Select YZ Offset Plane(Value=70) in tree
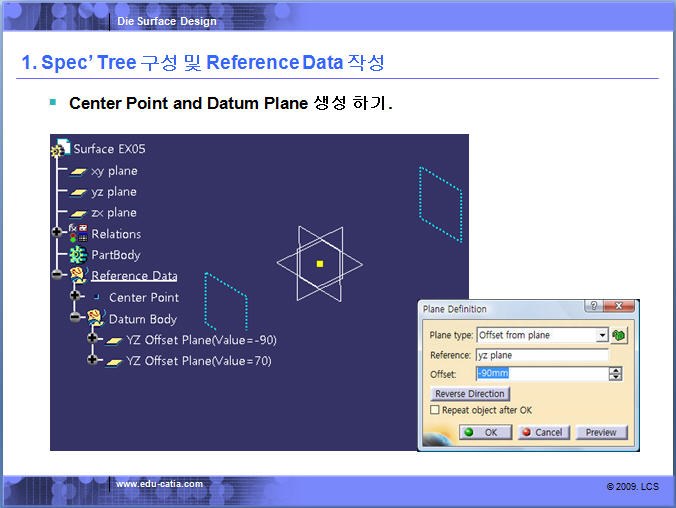The height and width of the screenshot is (508, 676). pyautogui.click(x=198, y=361)
